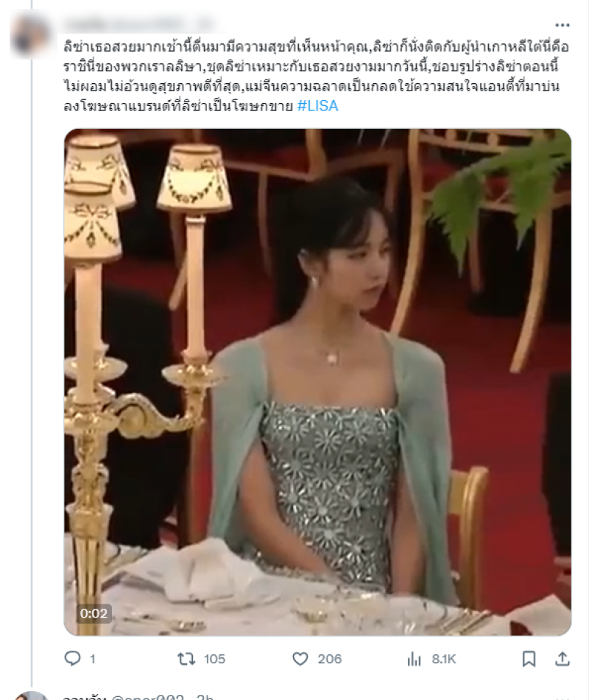589x700 pixels.
Task: Open the next reply's avatar below
Action: [x=31, y=696]
